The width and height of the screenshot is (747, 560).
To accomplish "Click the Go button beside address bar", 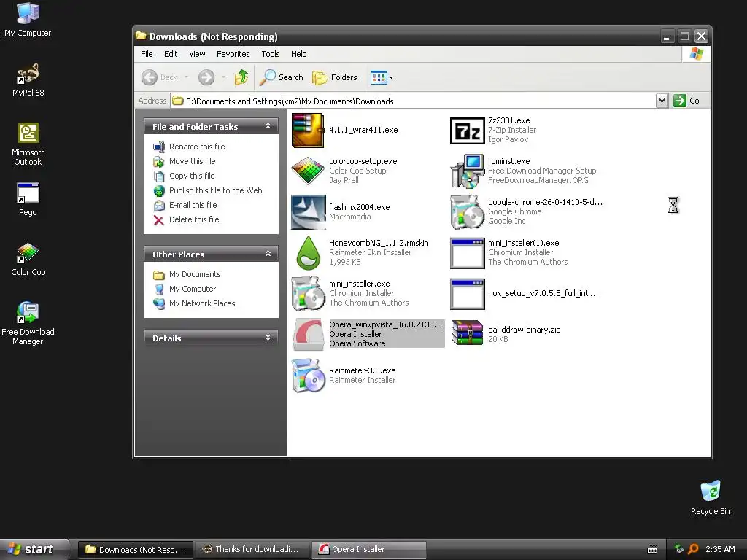I will coord(686,101).
